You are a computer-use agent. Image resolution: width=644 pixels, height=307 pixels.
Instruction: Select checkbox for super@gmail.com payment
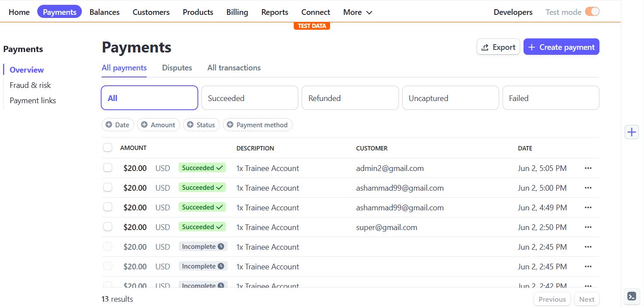108,227
